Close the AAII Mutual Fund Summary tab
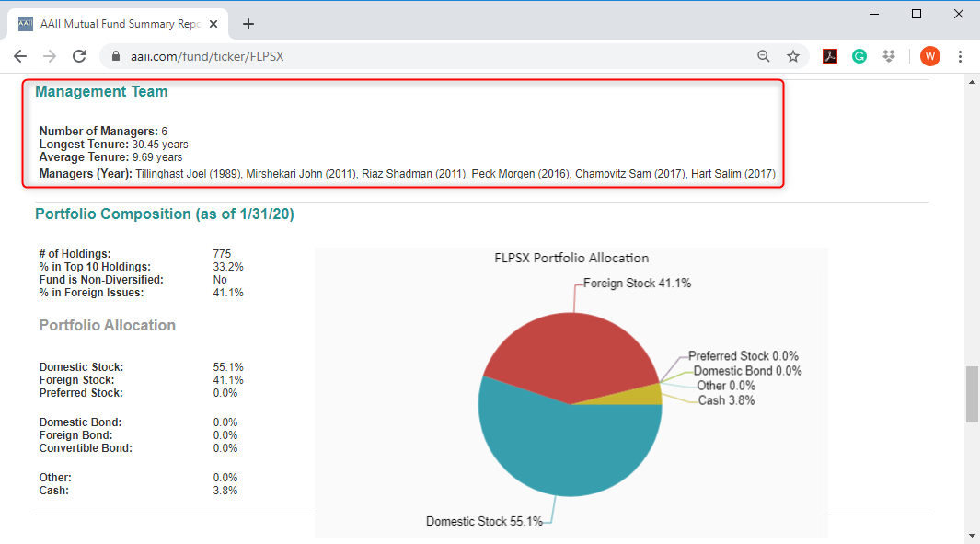980x544 pixels. point(213,24)
